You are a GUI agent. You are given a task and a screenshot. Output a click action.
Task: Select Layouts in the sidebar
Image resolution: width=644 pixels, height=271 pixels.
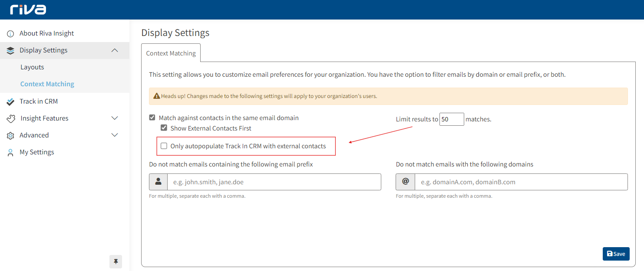point(32,67)
